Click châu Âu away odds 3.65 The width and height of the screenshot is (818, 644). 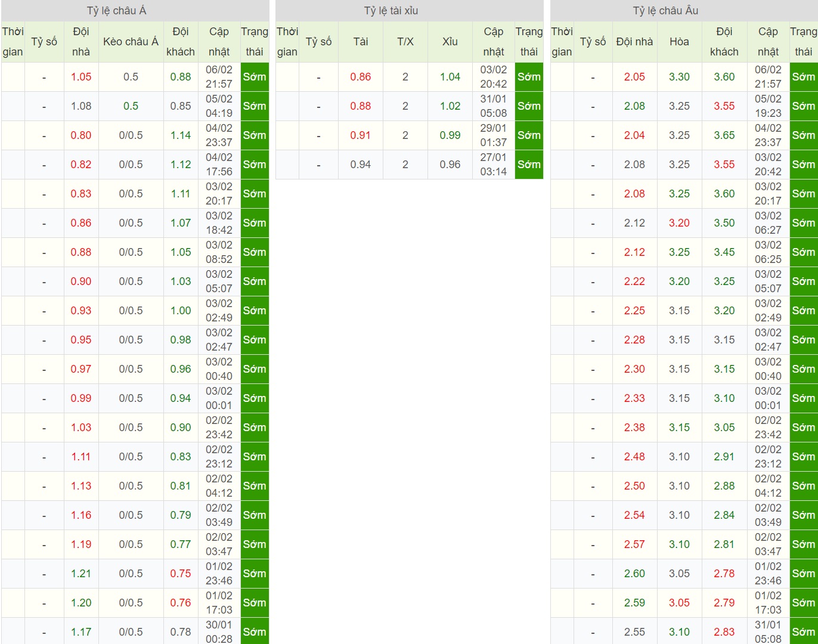724,135
